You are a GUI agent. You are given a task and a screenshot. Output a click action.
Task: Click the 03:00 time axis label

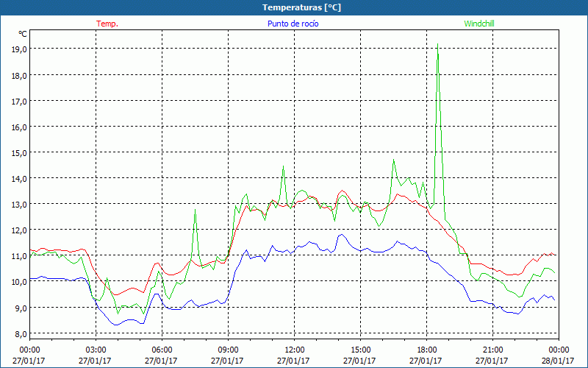pos(96,350)
